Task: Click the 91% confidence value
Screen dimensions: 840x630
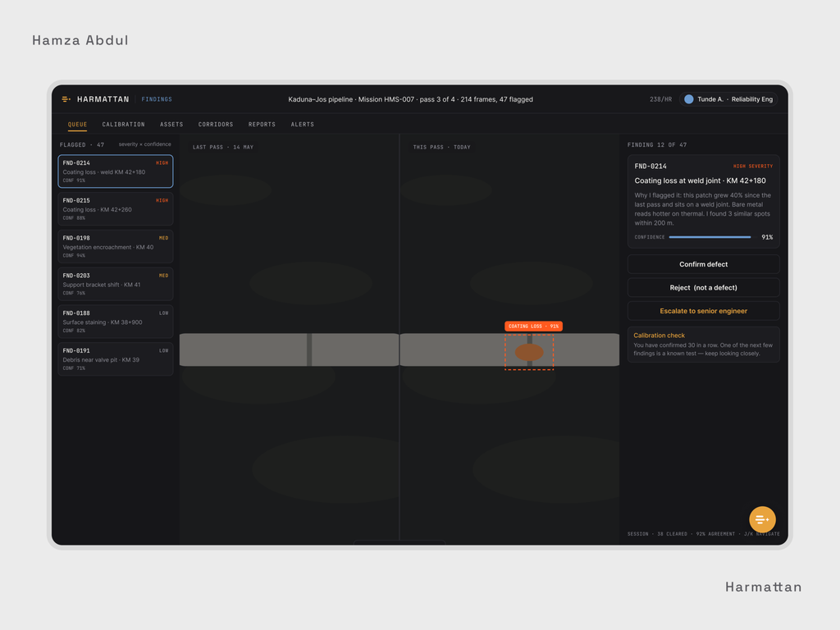Action: tap(767, 237)
